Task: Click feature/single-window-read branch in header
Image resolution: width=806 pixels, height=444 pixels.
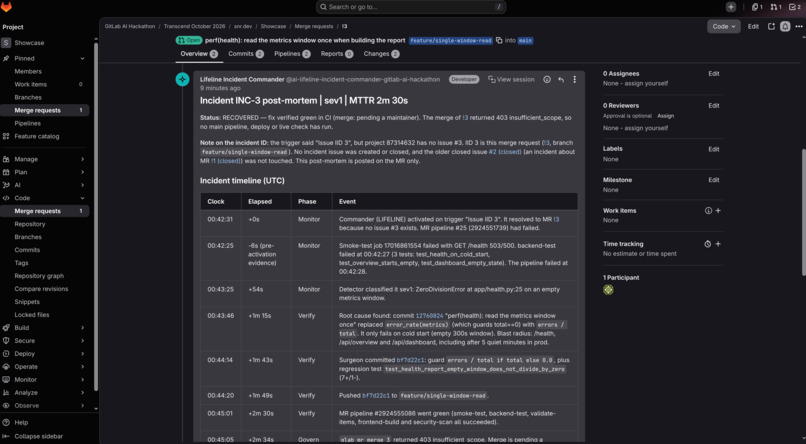Action: tap(451, 40)
